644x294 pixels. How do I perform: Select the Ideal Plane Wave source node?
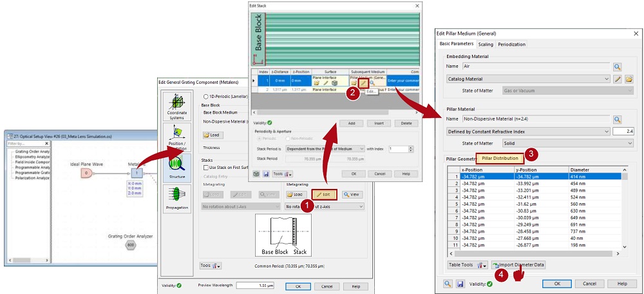click(x=87, y=173)
